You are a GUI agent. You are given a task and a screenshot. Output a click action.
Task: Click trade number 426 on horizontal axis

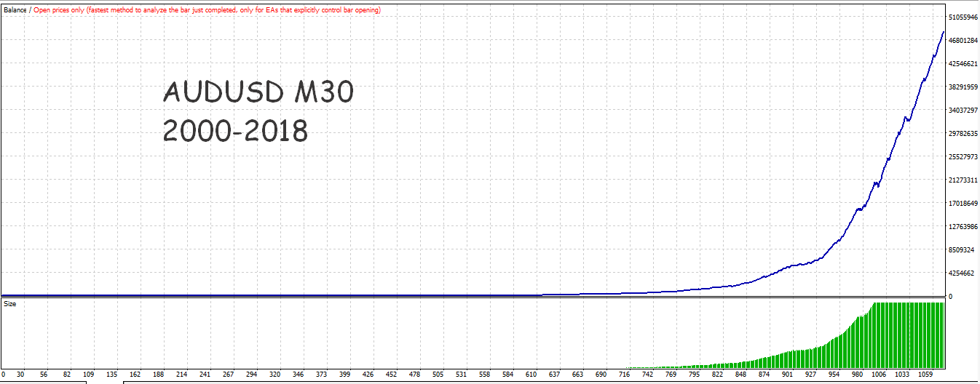(x=368, y=375)
